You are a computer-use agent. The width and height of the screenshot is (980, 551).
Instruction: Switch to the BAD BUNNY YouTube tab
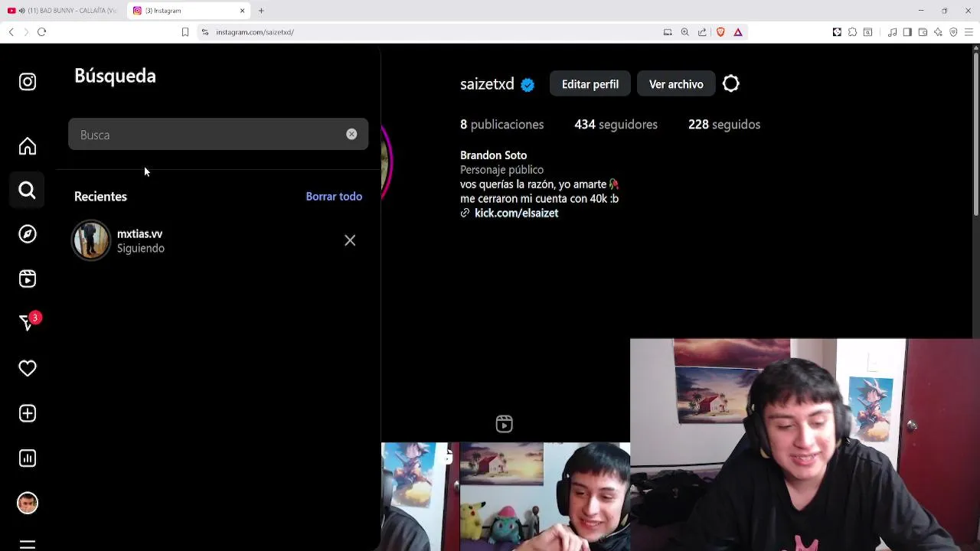63,11
